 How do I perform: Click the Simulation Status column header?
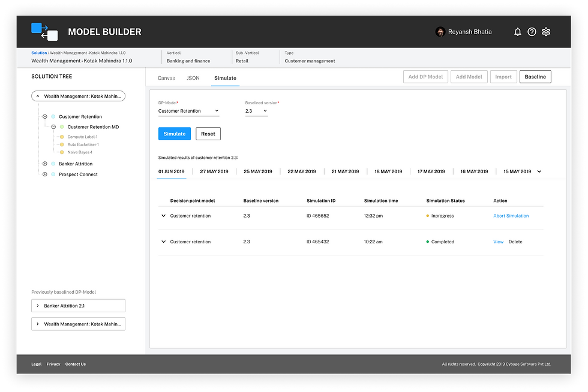click(445, 201)
